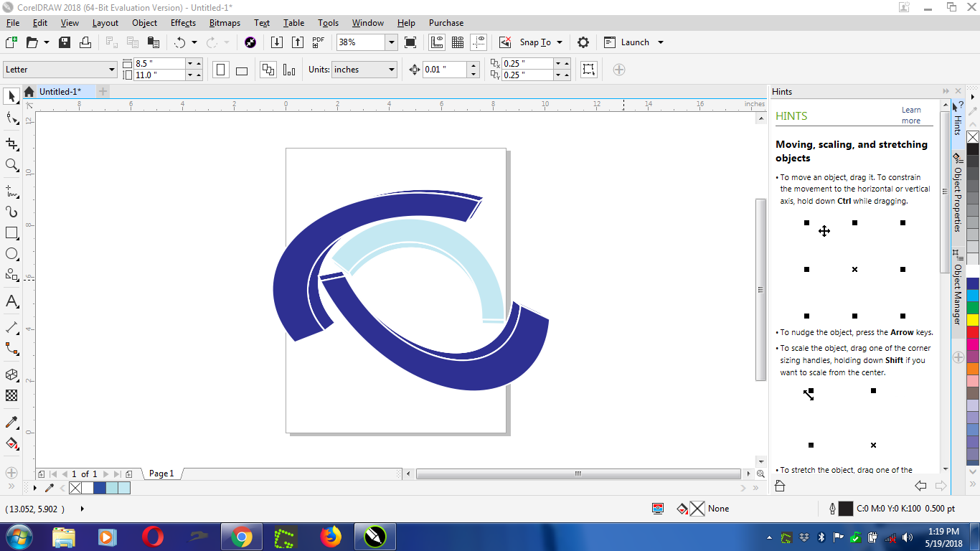Open the Letter page size dropdown

(x=112, y=70)
